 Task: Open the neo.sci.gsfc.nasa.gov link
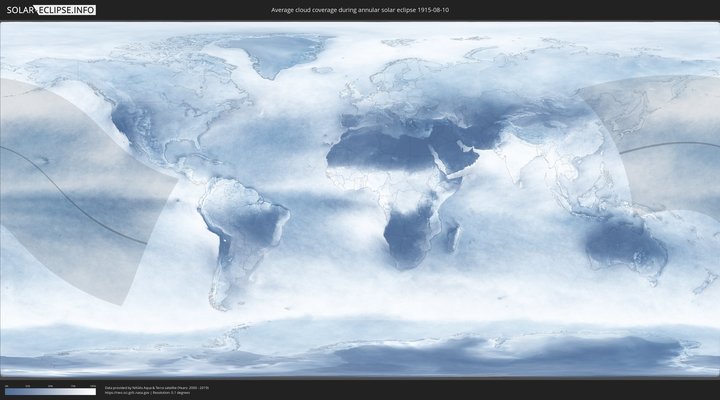pos(132,393)
